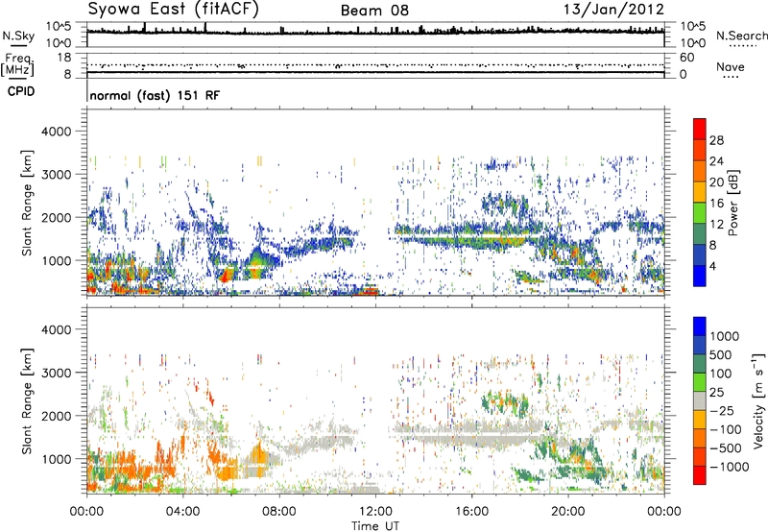The width and height of the screenshot is (768, 532).
Task: Click the 'Syowa East (fitACF)' title text
Action: coord(174,9)
